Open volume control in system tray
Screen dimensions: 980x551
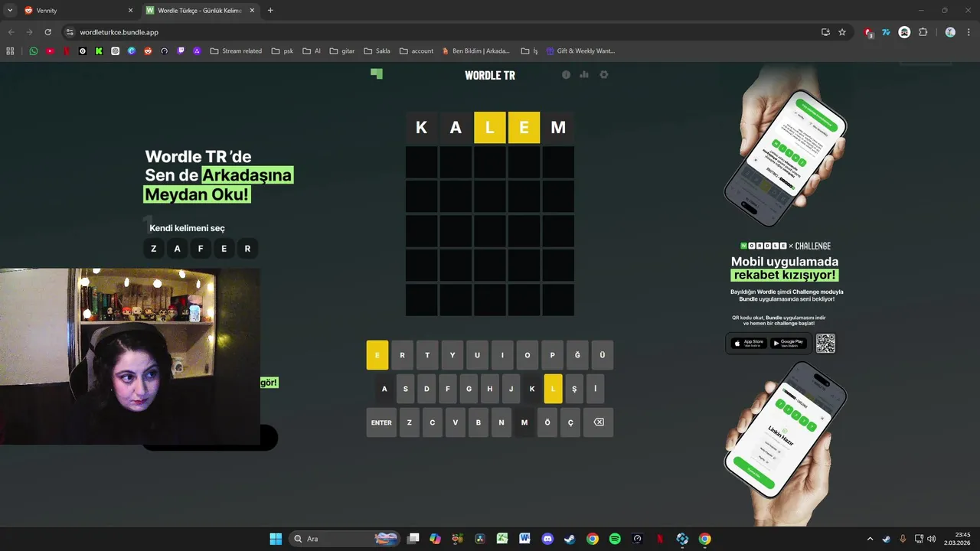coord(932,539)
